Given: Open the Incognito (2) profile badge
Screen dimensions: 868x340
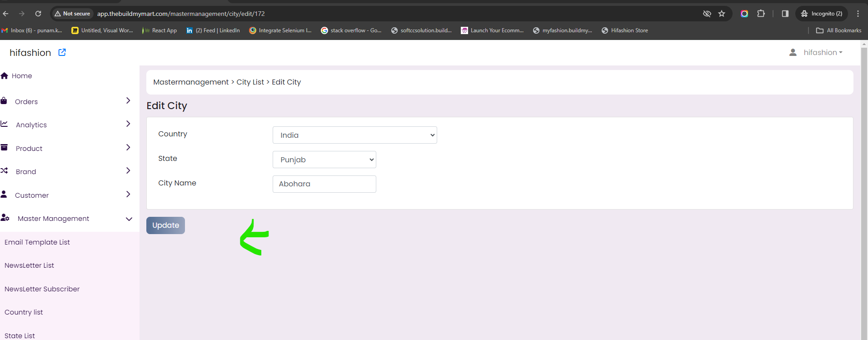Looking at the screenshot, I should (x=822, y=14).
